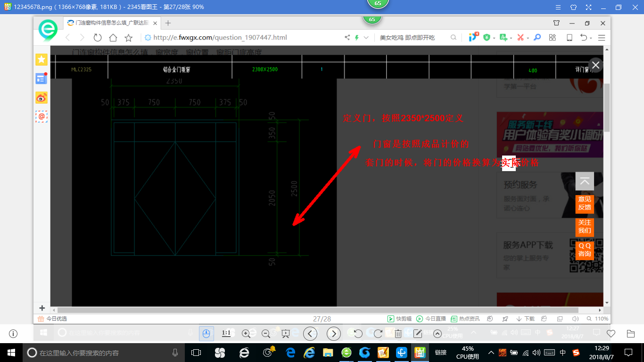Viewport: 644px width, 362px height.
Task: Click red scissors screenshot tool
Action: click(x=520, y=38)
